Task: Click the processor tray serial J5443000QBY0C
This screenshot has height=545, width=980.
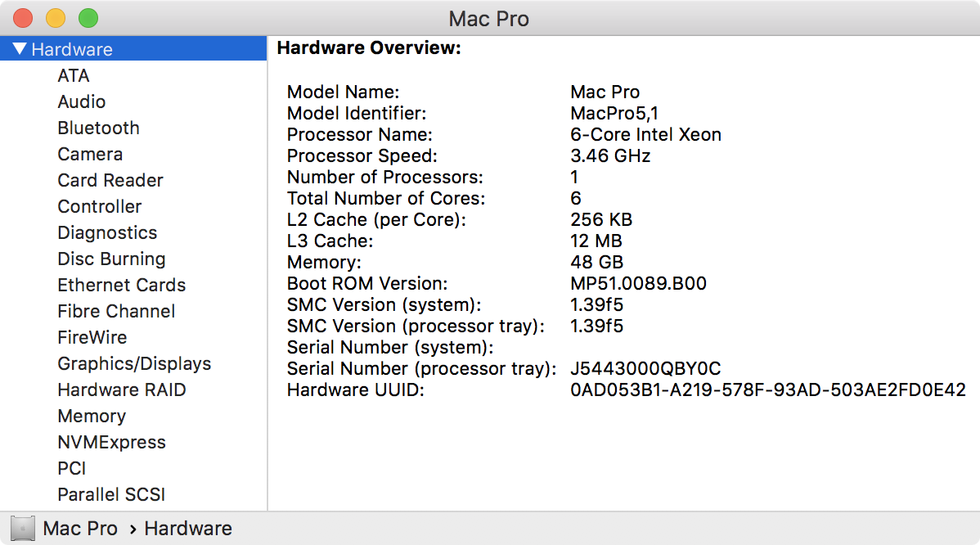Action: coord(645,369)
